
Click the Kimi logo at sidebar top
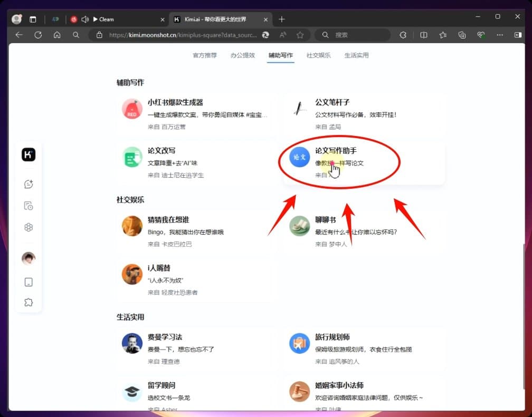click(x=28, y=154)
